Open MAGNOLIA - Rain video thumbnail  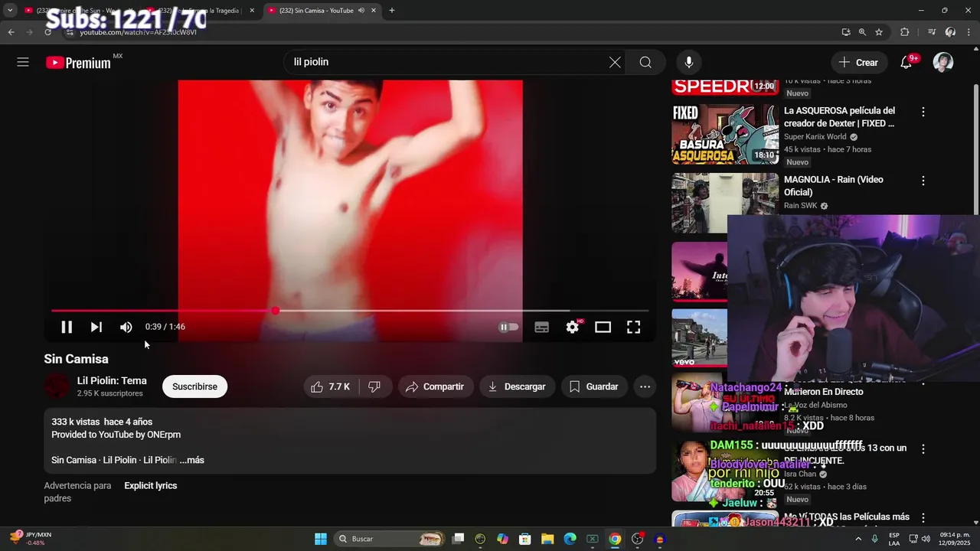[x=725, y=203]
